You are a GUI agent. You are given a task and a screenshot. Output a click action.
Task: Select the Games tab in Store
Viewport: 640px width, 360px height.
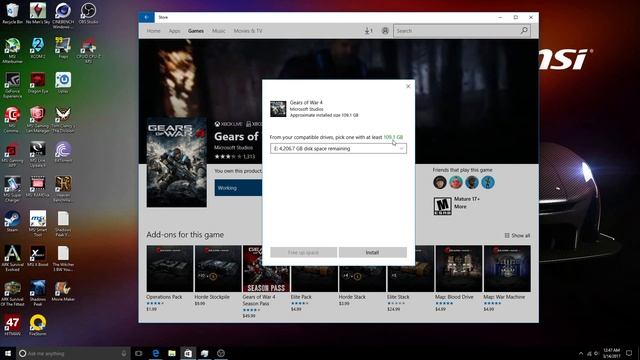coord(196,31)
